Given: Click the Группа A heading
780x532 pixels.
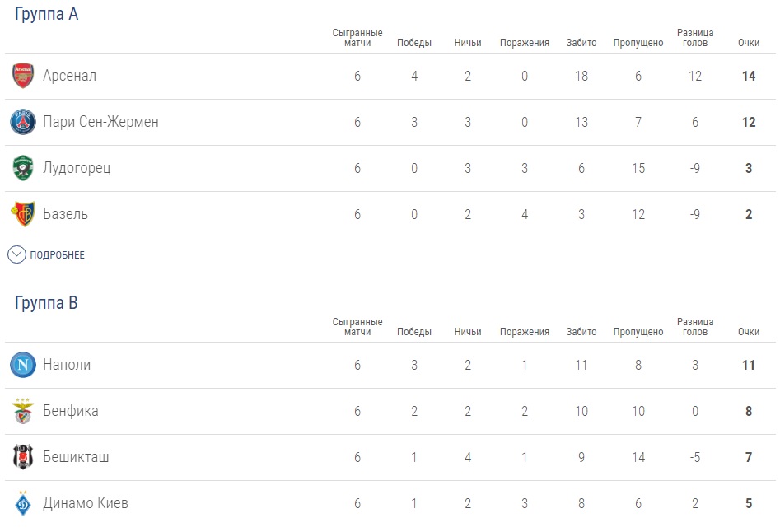Looking at the screenshot, I should (47, 14).
